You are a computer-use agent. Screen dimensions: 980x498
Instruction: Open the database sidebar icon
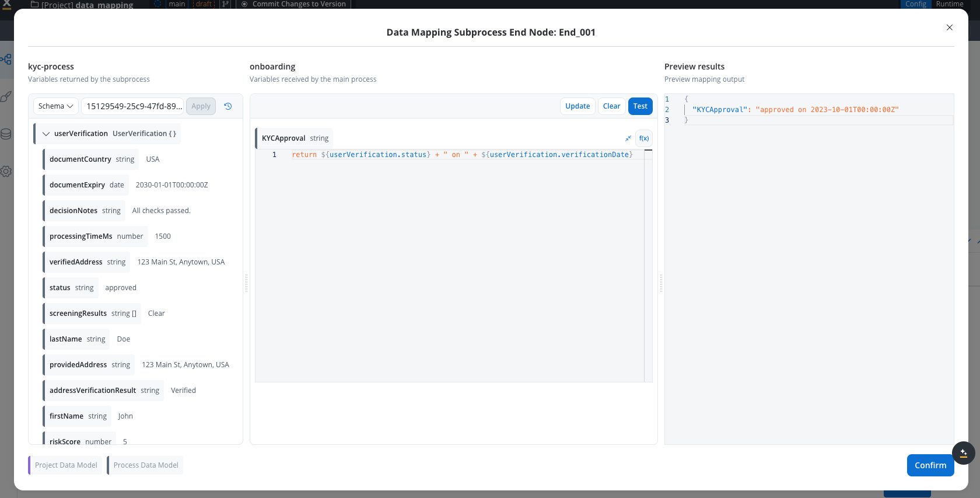pos(6,134)
